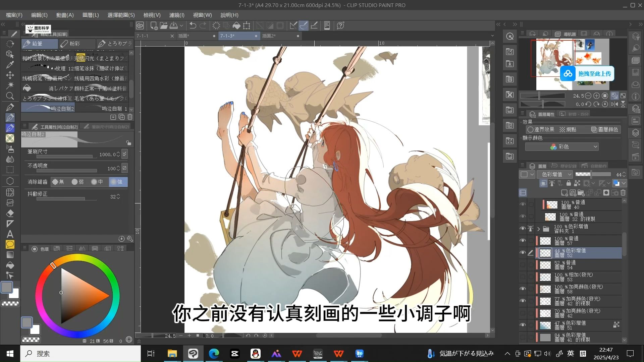Screen dimensions: 644x362
Task: Open the 圖層(L) menu
Action: (91, 15)
